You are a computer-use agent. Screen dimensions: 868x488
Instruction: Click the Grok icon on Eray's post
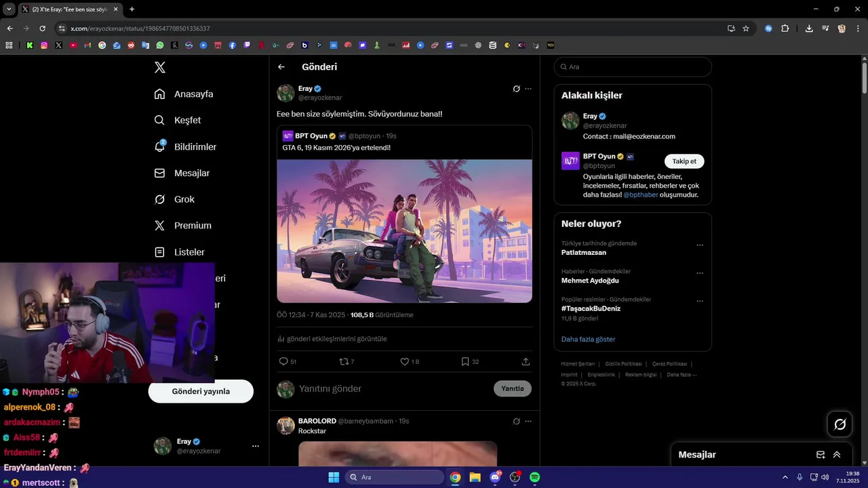pos(516,89)
